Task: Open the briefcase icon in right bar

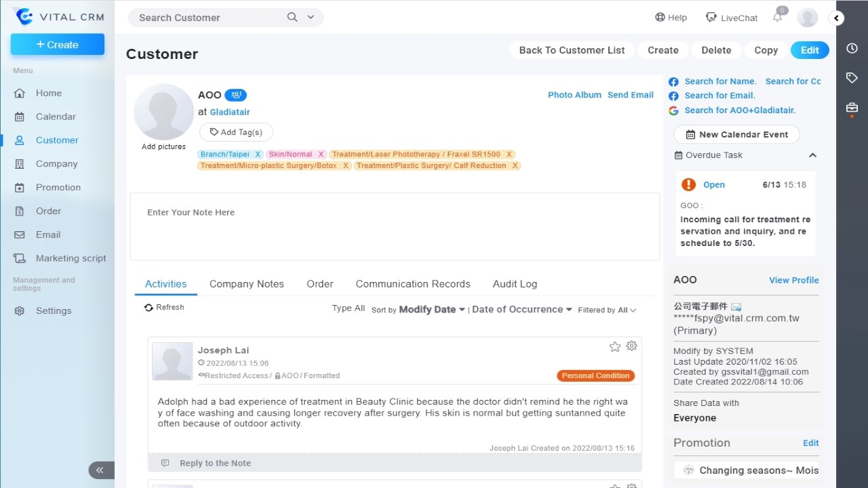Action: coord(852,108)
